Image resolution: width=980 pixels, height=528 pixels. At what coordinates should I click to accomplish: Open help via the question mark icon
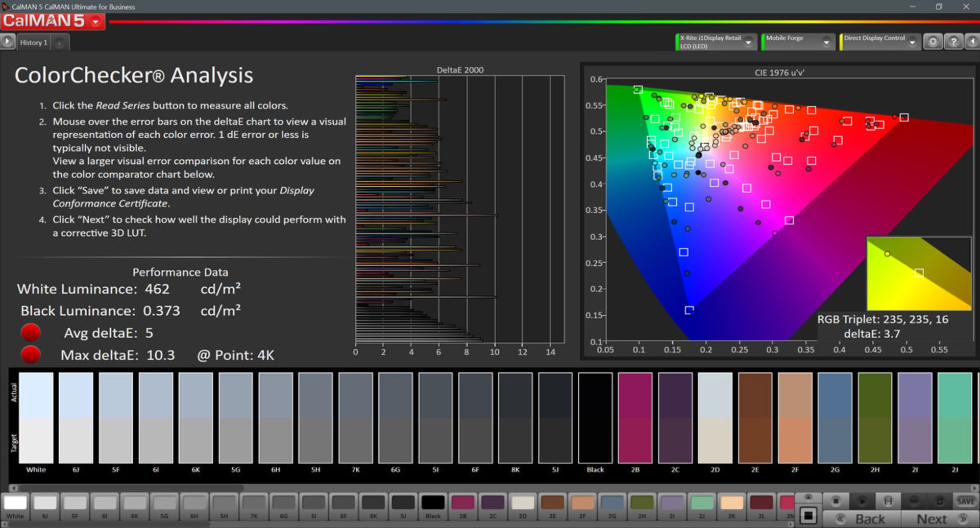[x=953, y=42]
